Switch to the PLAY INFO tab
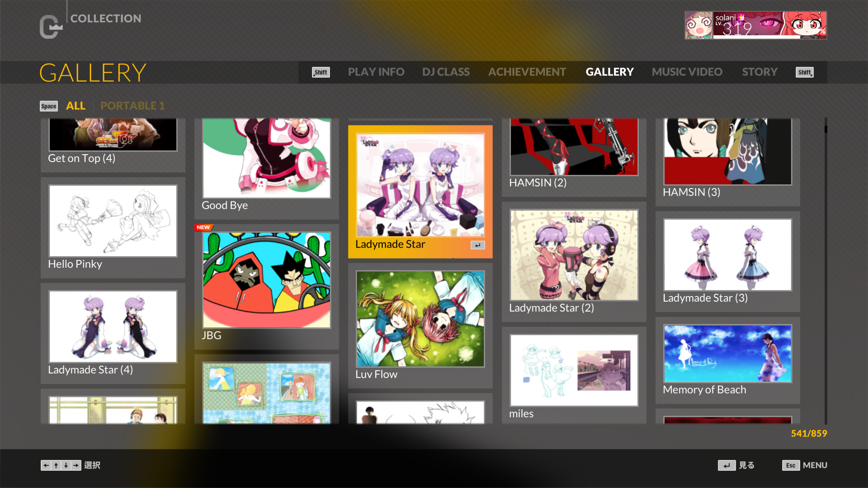 (376, 72)
